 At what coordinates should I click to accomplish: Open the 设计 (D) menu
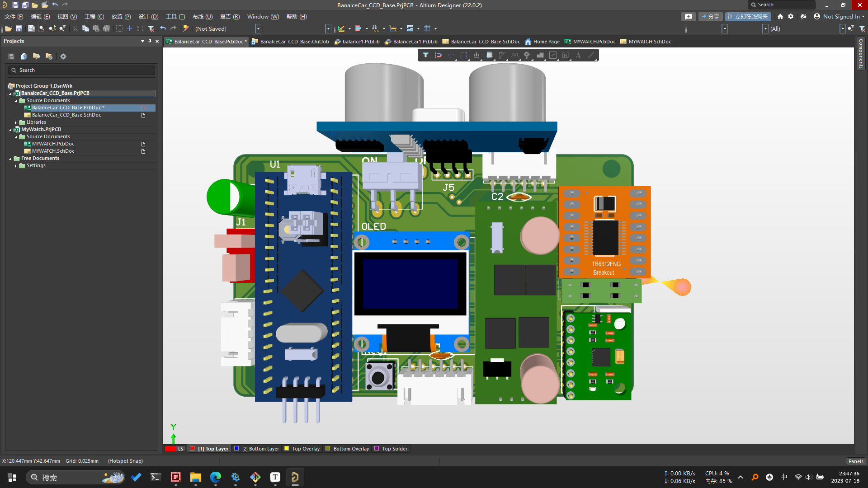click(x=148, y=17)
